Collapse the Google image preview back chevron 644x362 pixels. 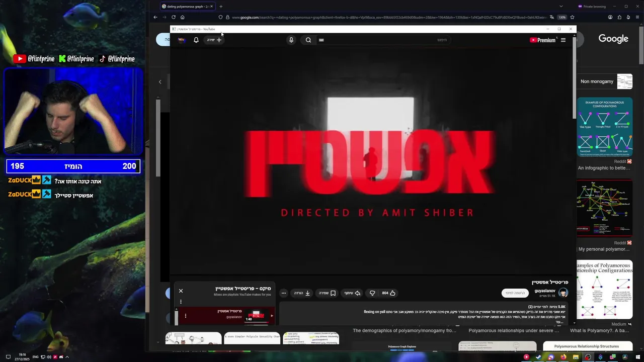[x=160, y=81]
